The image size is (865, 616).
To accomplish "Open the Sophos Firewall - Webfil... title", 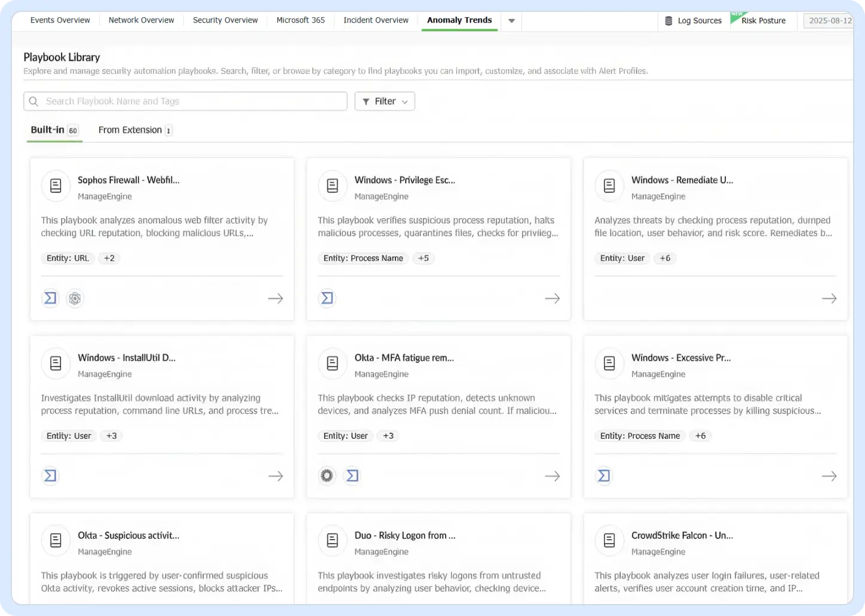I will (128, 180).
